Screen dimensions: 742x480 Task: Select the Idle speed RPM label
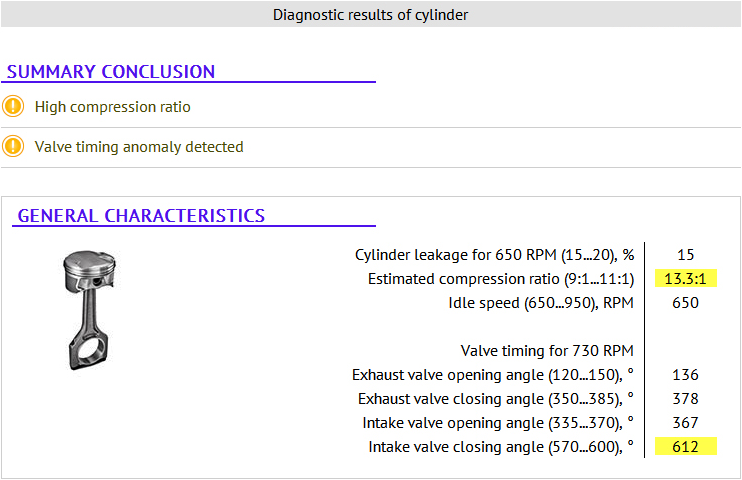[x=541, y=303]
